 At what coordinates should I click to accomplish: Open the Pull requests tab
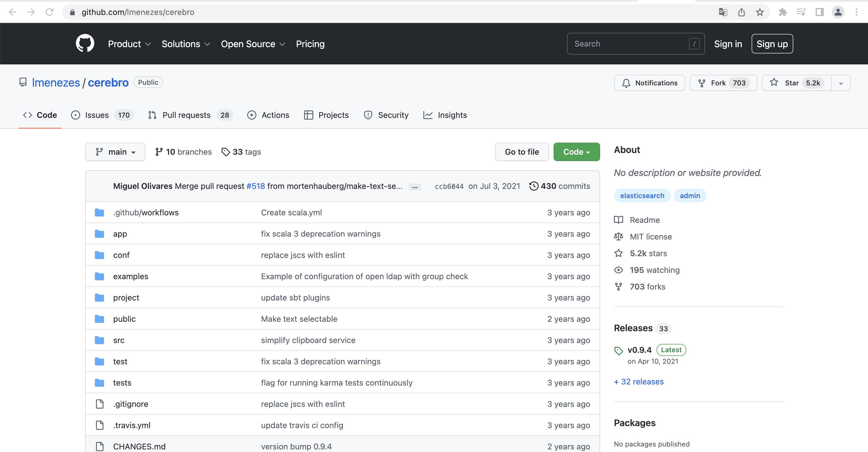pos(190,115)
